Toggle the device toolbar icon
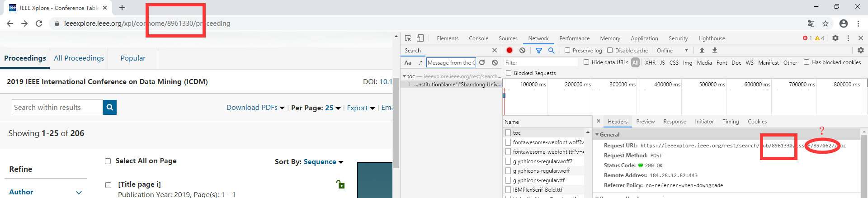This screenshot has width=868, height=198. coord(420,38)
